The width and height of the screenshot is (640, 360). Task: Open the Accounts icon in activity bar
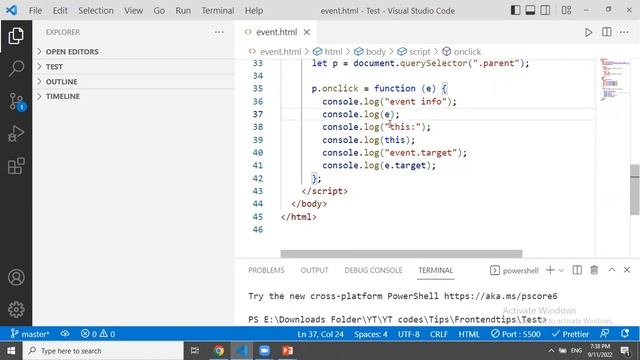pyautogui.click(x=16, y=277)
